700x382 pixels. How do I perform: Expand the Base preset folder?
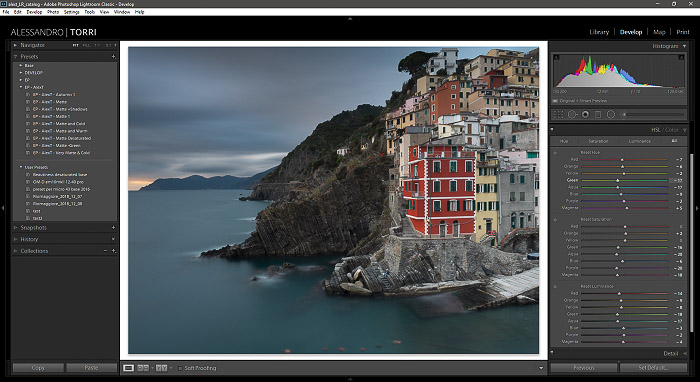tap(21, 66)
